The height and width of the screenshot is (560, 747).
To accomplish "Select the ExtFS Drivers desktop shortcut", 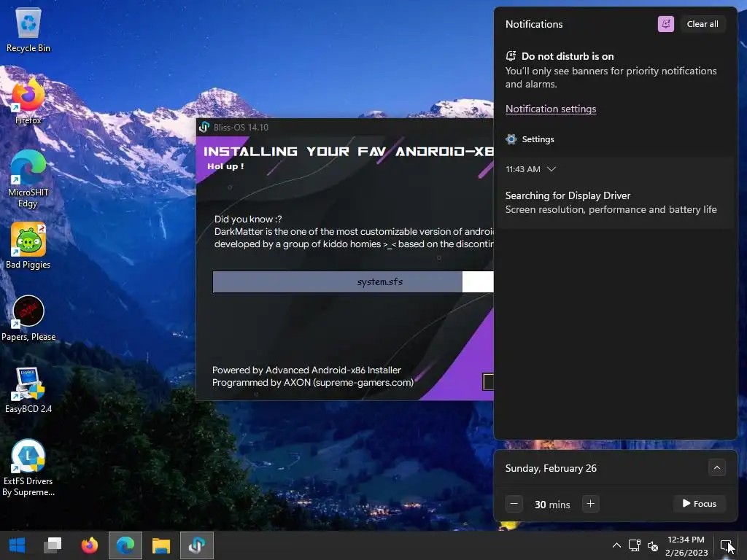I will 28,468.
